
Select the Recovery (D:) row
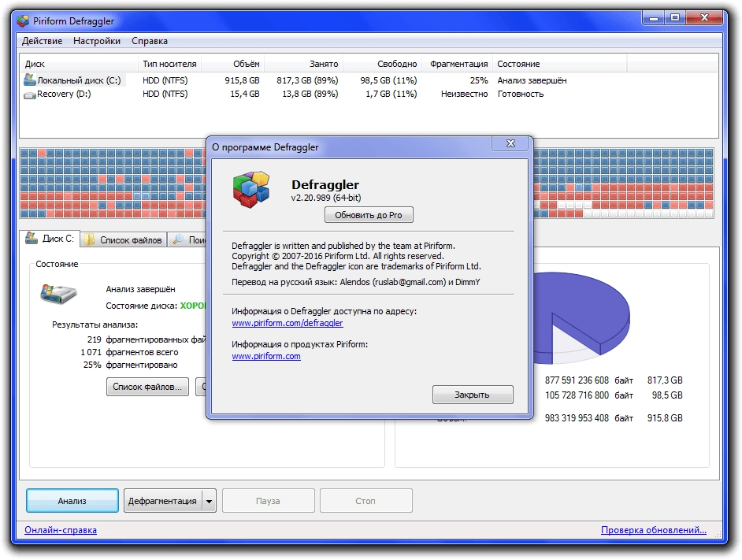pyautogui.click(x=369, y=95)
